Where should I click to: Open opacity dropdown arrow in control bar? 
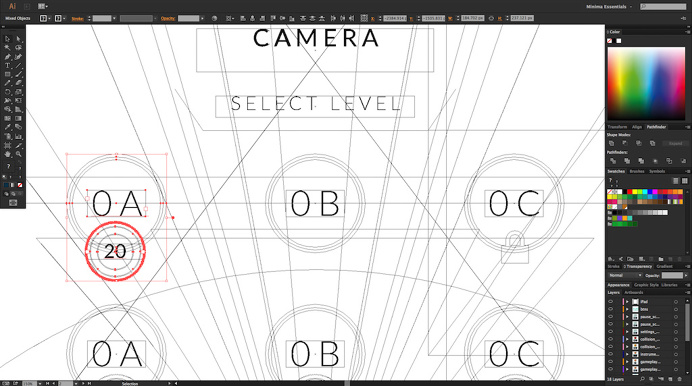(x=203, y=19)
